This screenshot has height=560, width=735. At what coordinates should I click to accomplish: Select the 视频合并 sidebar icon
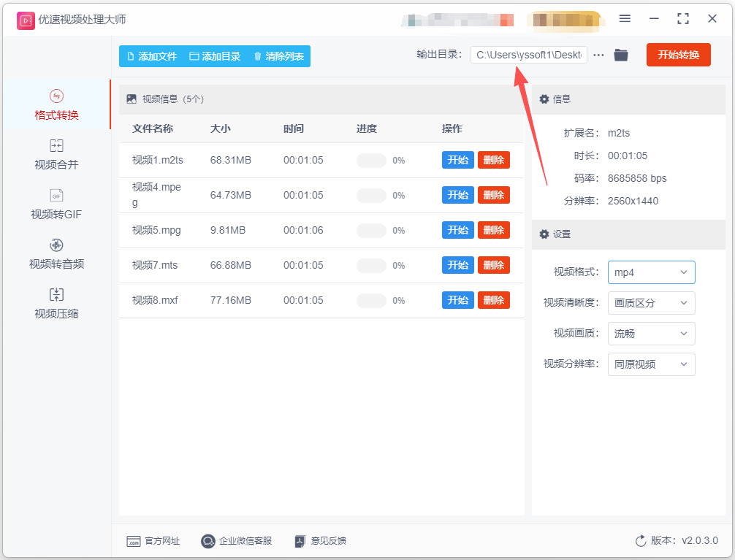click(56, 146)
